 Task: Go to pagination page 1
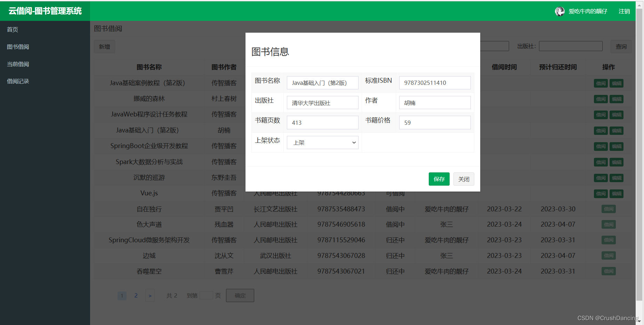click(122, 296)
